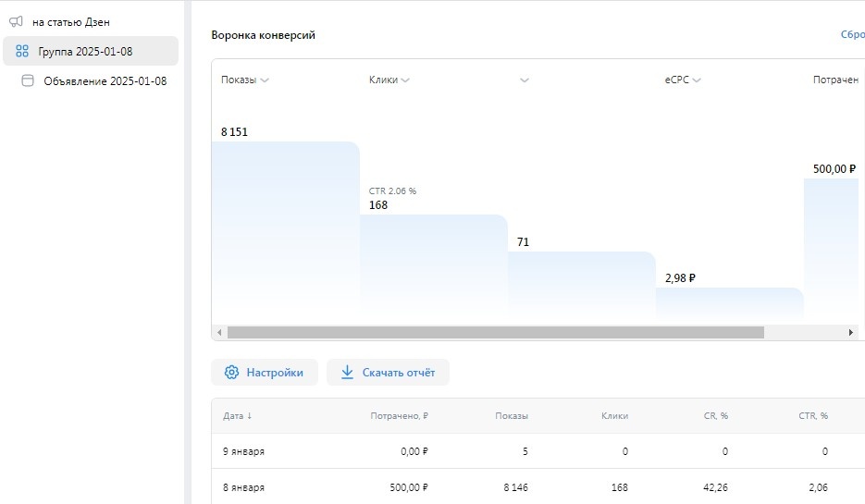
Task: Click the horizontal funnel scrollbar thumb
Action: click(x=495, y=333)
